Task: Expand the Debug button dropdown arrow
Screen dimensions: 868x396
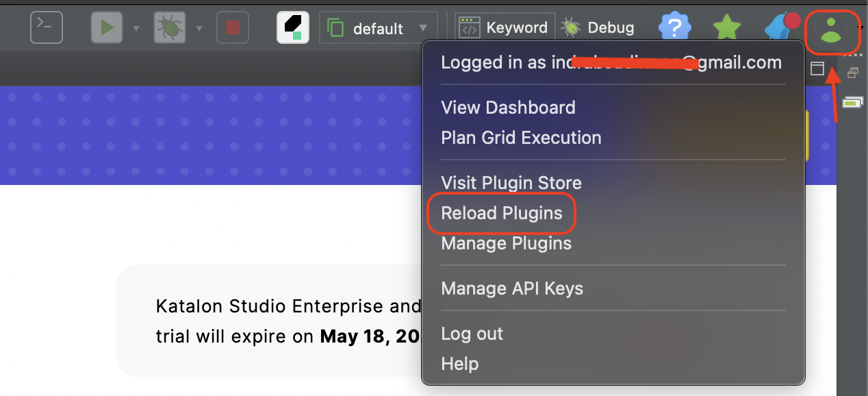Action: (x=199, y=28)
